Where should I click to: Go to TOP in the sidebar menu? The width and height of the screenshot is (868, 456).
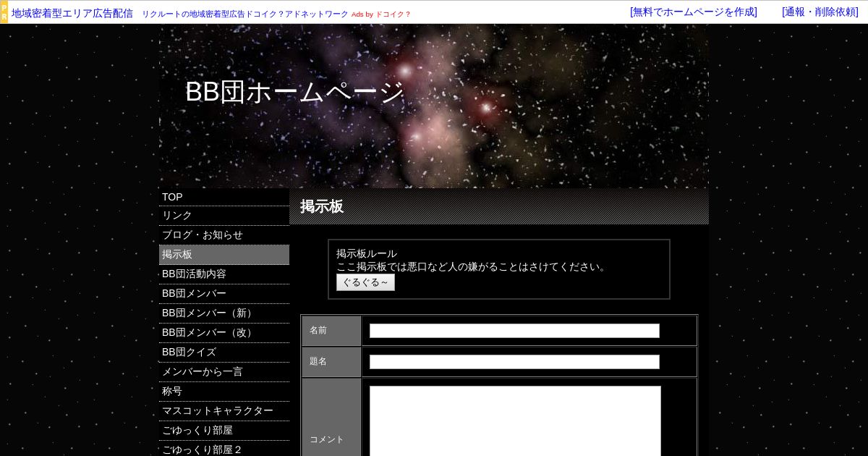pyautogui.click(x=224, y=197)
